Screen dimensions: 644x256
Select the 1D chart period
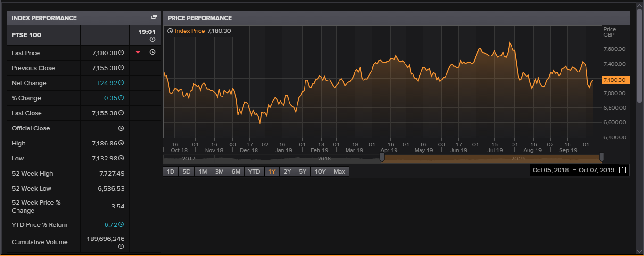click(x=171, y=172)
